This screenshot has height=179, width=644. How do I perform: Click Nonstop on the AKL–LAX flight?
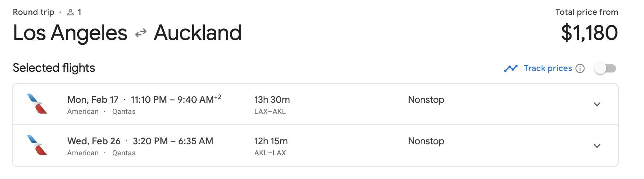(x=426, y=141)
